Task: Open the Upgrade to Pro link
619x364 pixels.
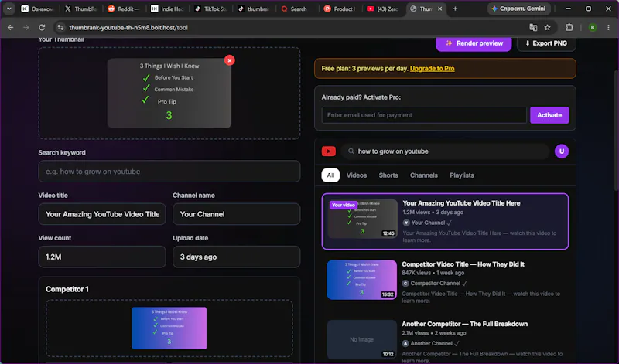Action: pos(432,69)
